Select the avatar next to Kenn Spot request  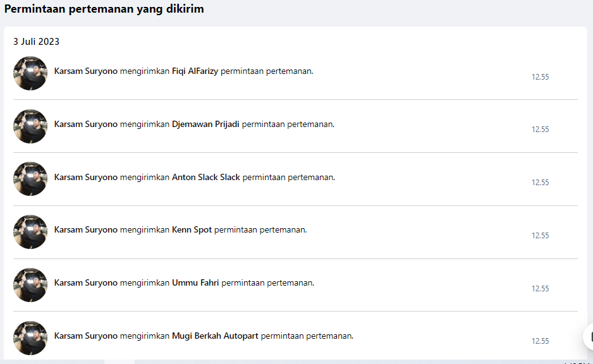tap(30, 232)
